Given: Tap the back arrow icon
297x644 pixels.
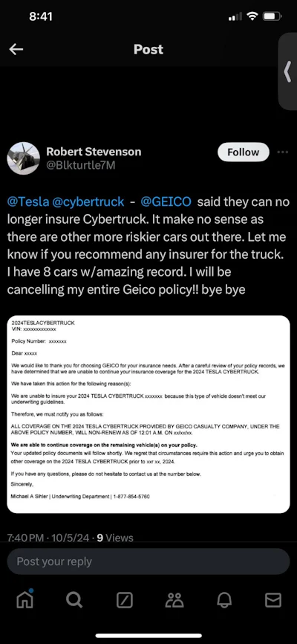Looking at the screenshot, I should tap(16, 50).
